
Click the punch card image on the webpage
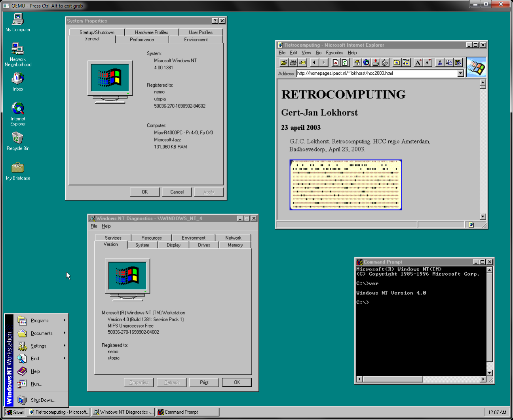(346, 185)
